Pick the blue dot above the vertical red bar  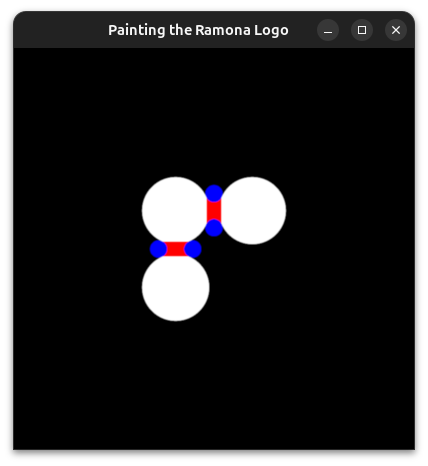pyautogui.click(x=214, y=193)
